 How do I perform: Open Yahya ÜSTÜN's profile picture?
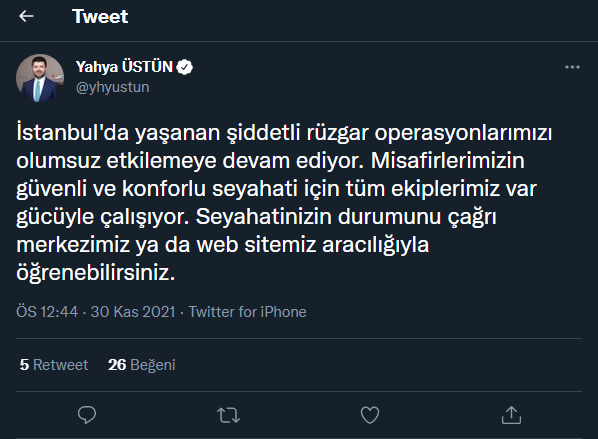[x=40, y=78]
